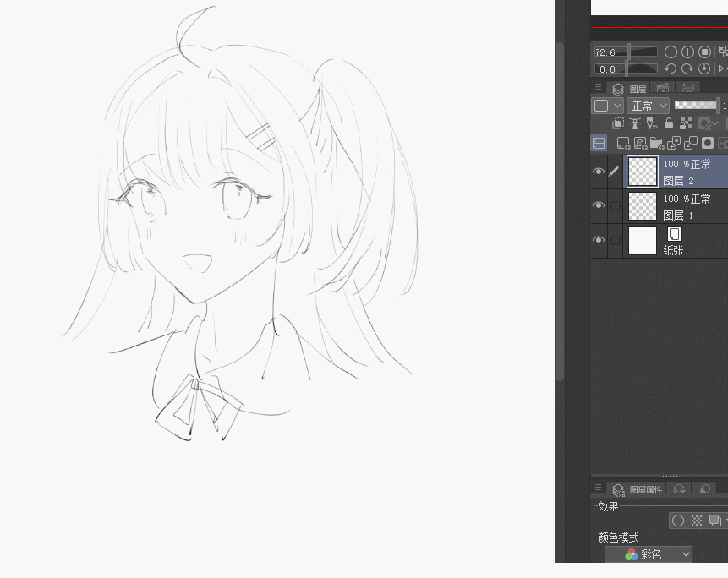Click the layer color effect icon
728x578 pixels.
point(715,521)
